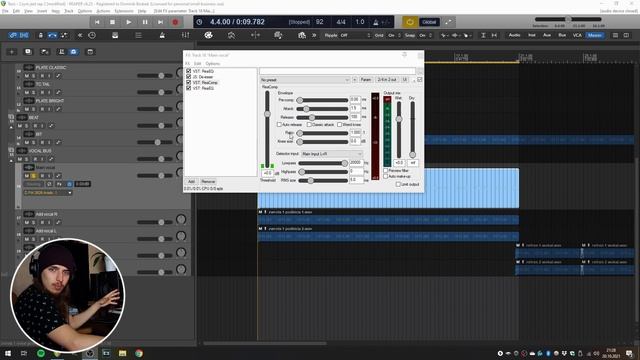This screenshot has width=640, height=360.
Task: Toggle the yellow repeat loop button
Action: pos(410,22)
